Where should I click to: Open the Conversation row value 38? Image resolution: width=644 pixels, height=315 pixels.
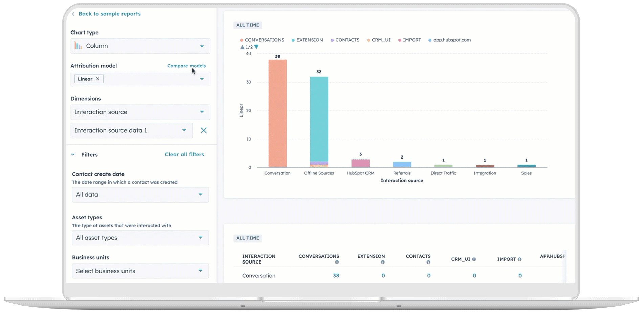336,276
